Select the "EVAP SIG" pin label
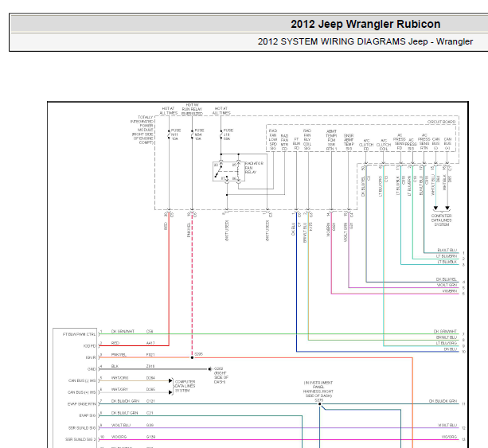 pyautogui.click(x=88, y=415)
